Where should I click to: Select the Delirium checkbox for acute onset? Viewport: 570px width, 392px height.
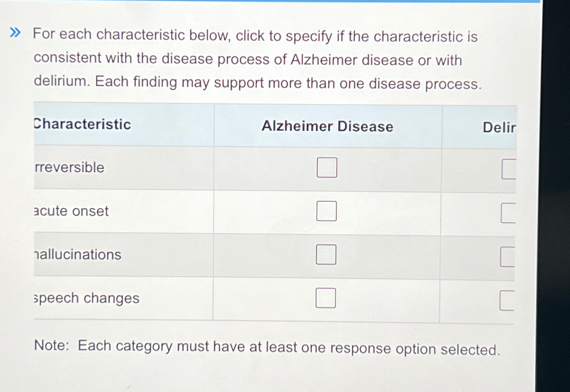point(509,211)
